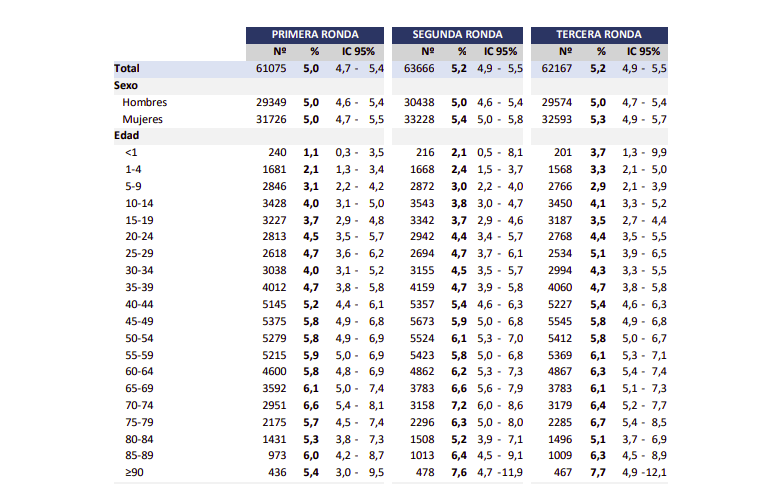Click the Hombres value 29349
Screen dimensions: 779x484
pyautogui.click(x=272, y=103)
